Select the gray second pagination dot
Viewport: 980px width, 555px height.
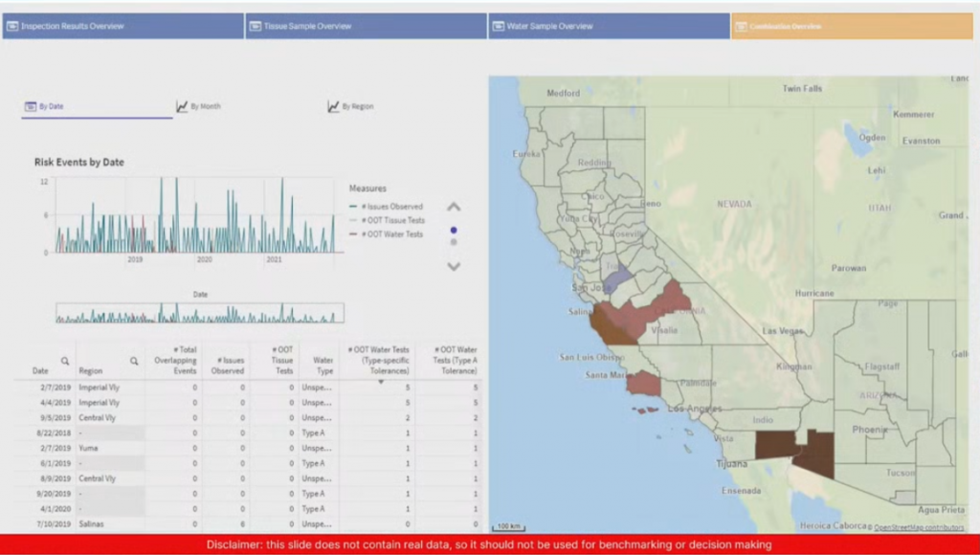pos(454,242)
